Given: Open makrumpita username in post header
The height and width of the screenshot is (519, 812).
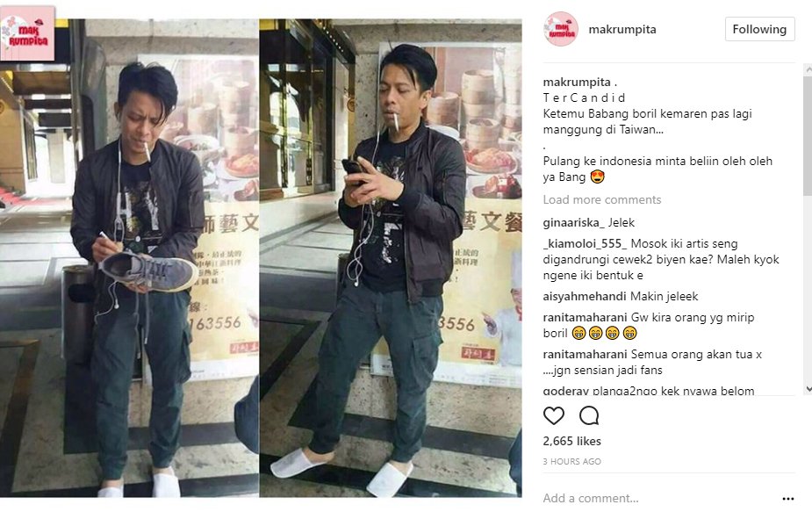Looking at the screenshot, I should pos(622,30).
